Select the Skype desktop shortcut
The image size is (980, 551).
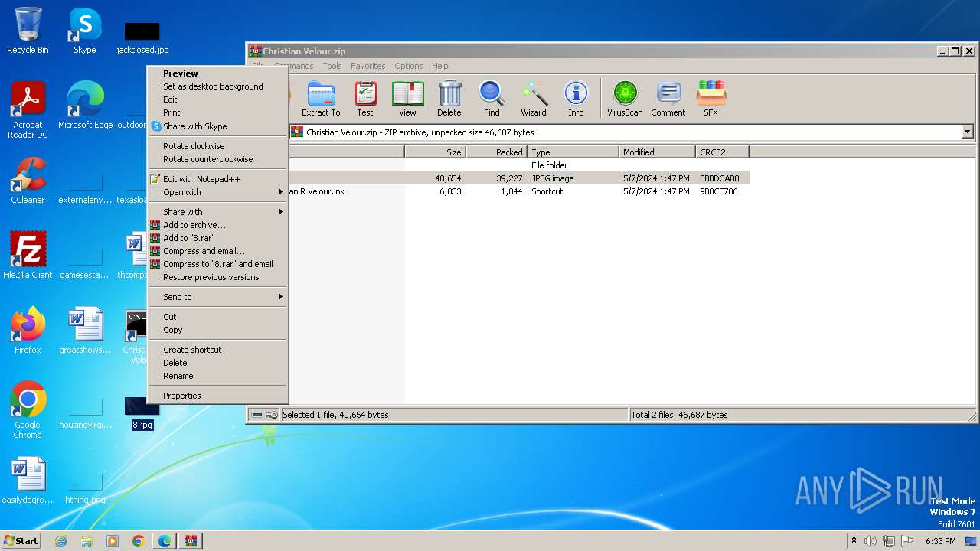click(x=84, y=31)
